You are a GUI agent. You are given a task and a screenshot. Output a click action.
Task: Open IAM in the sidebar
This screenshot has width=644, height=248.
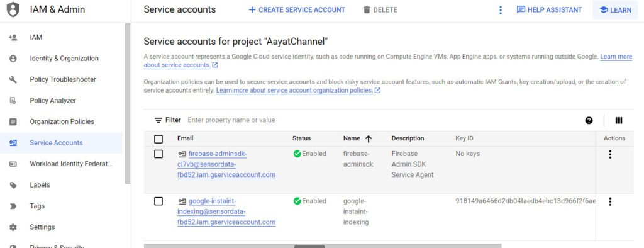click(x=62, y=37)
